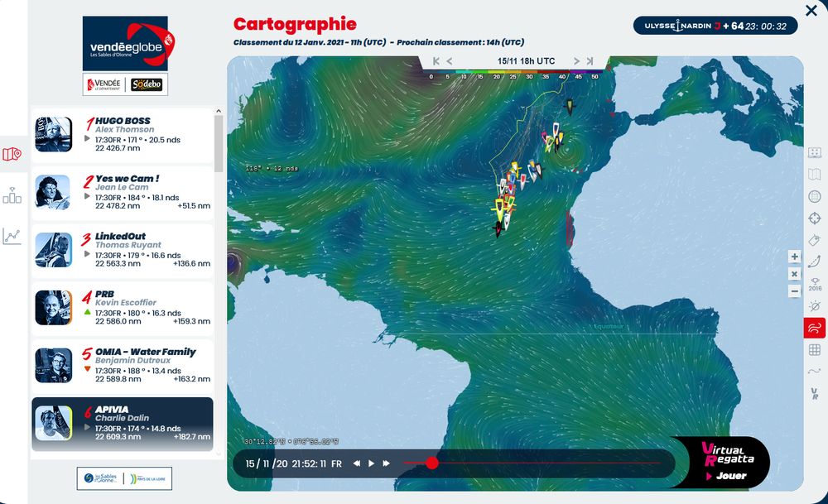The height and width of the screenshot is (504, 828).
Task: Click Jean Le Cam skipper photo
Action: click(x=53, y=192)
